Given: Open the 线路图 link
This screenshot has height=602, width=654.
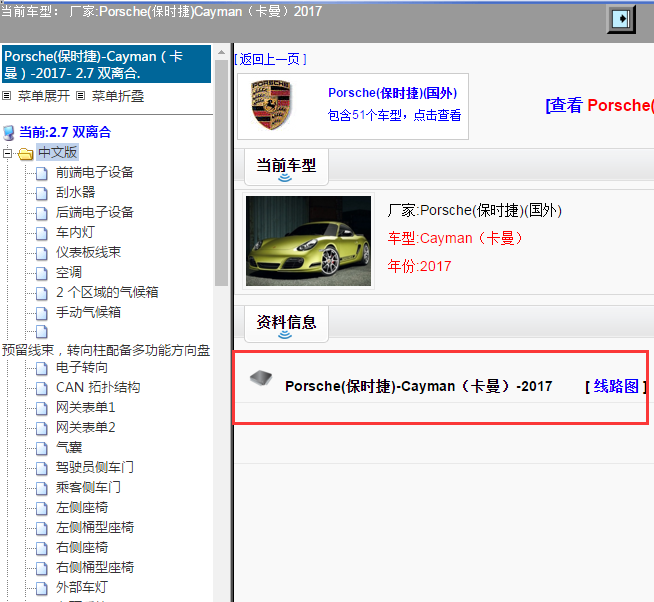Looking at the screenshot, I should pyautogui.click(x=616, y=386).
